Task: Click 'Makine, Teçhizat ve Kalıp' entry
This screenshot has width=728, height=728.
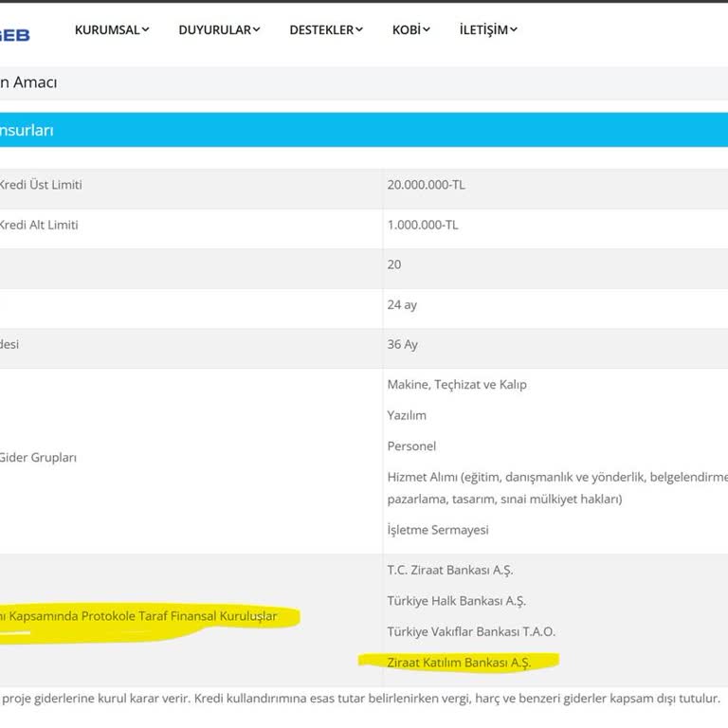Action: tap(457, 385)
